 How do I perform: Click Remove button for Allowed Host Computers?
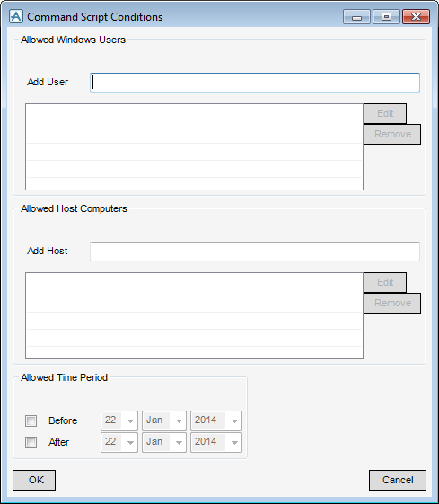tap(392, 303)
